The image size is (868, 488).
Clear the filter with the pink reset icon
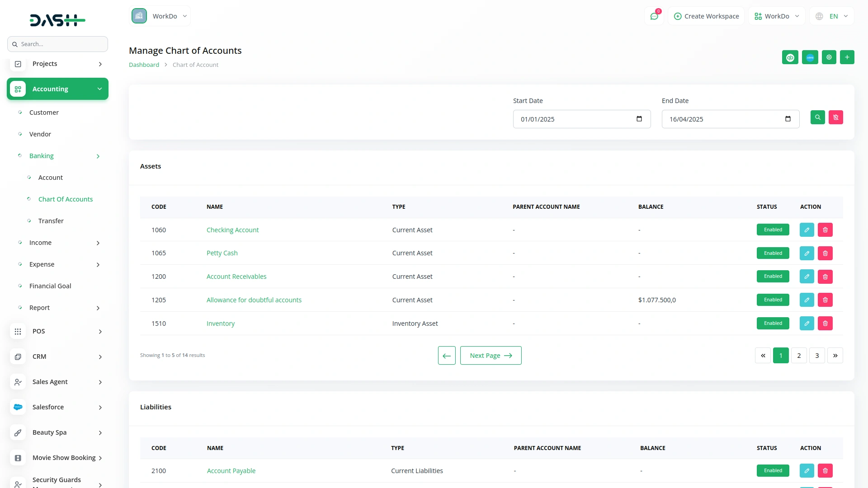click(x=836, y=117)
